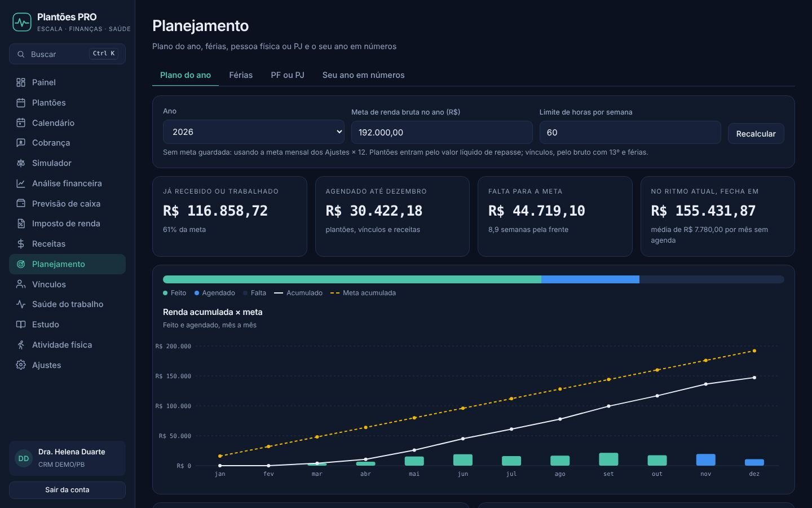Click the Simulador scales icon
The height and width of the screenshot is (508, 812).
[x=21, y=163]
